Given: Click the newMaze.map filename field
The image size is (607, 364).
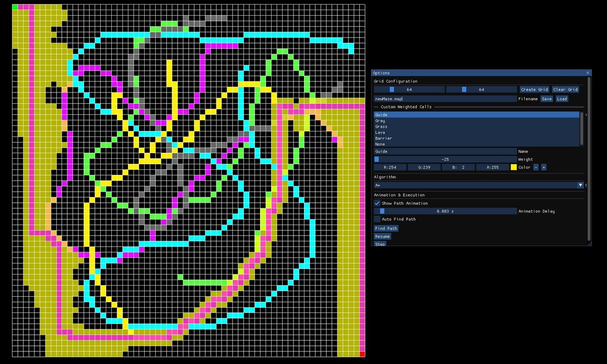Looking at the screenshot, I should coord(445,99).
